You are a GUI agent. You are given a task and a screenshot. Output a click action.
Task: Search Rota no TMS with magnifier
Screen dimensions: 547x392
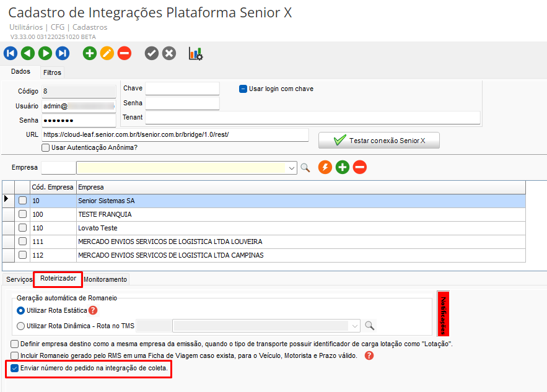[369, 326]
